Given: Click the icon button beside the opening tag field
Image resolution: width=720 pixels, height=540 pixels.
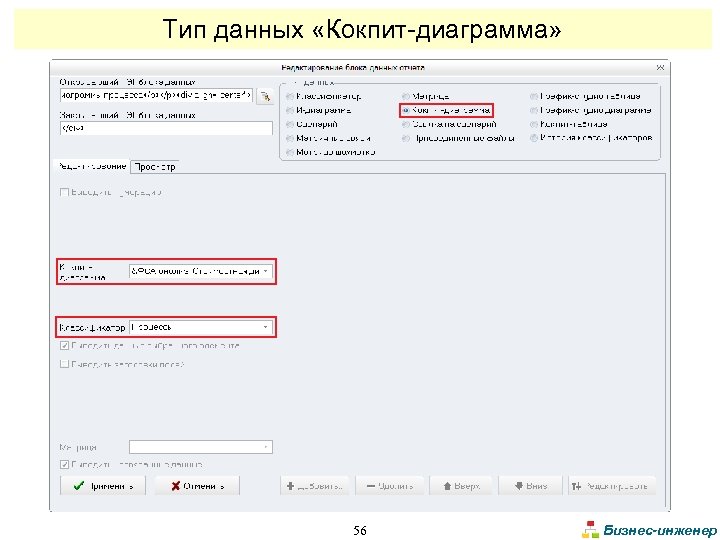Looking at the screenshot, I should [x=265, y=96].
